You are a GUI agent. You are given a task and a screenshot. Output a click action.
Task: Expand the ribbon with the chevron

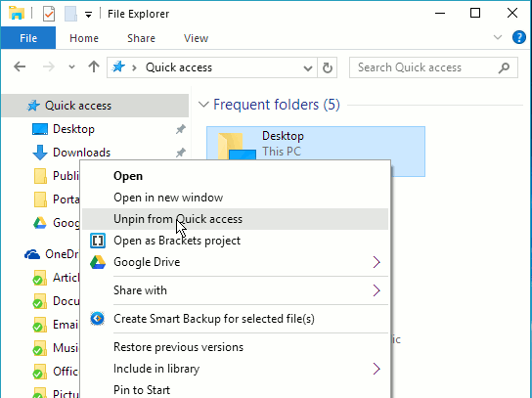[x=498, y=37]
